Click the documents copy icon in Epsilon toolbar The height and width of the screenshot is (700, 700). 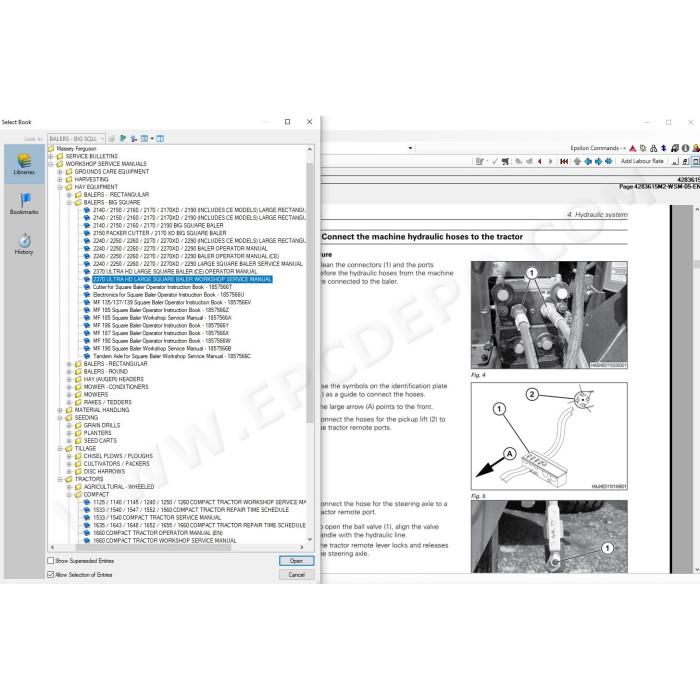[643, 148]
